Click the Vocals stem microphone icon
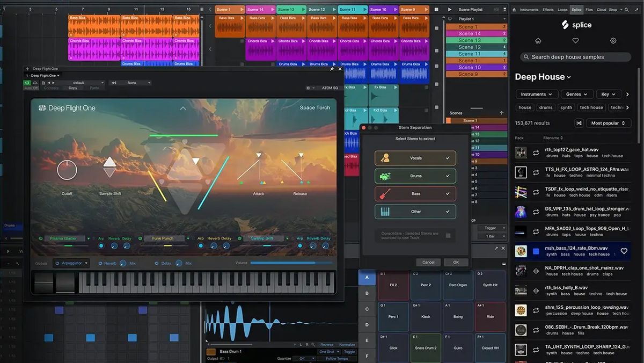Image resolution: width=644 pixels, height=363 pixels. [x=385, y=158]
